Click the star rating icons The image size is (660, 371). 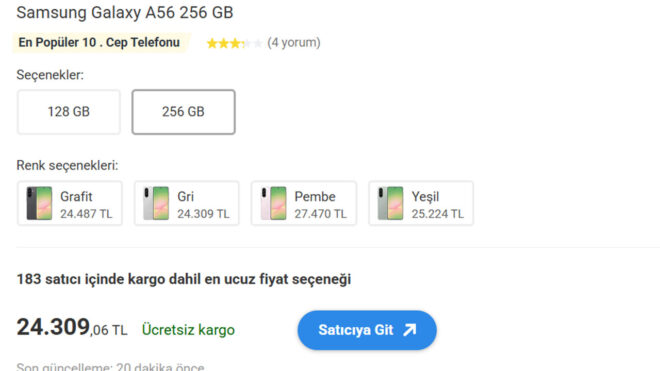pos(234,43)
